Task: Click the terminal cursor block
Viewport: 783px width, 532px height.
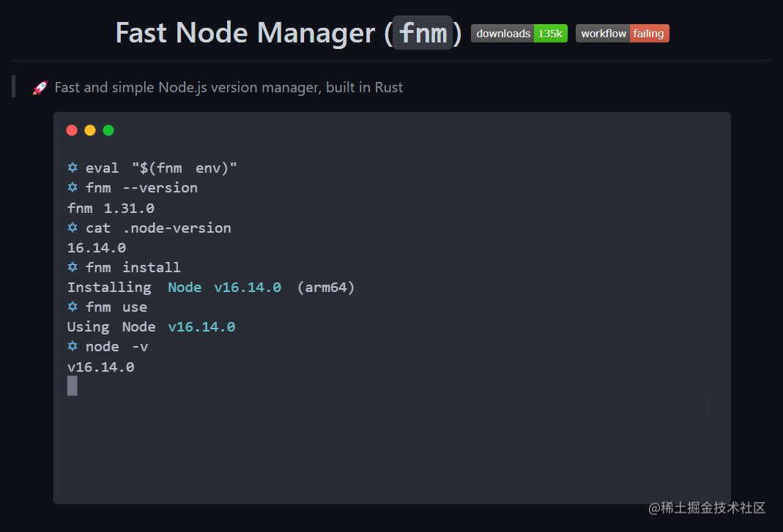Action: 71,386
